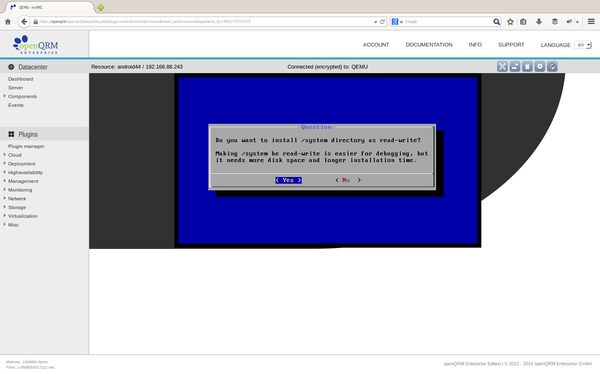The image size is (600, 374).
Task: Click the disconnect icon in console toolbar
Action: (x=552, y=67)
